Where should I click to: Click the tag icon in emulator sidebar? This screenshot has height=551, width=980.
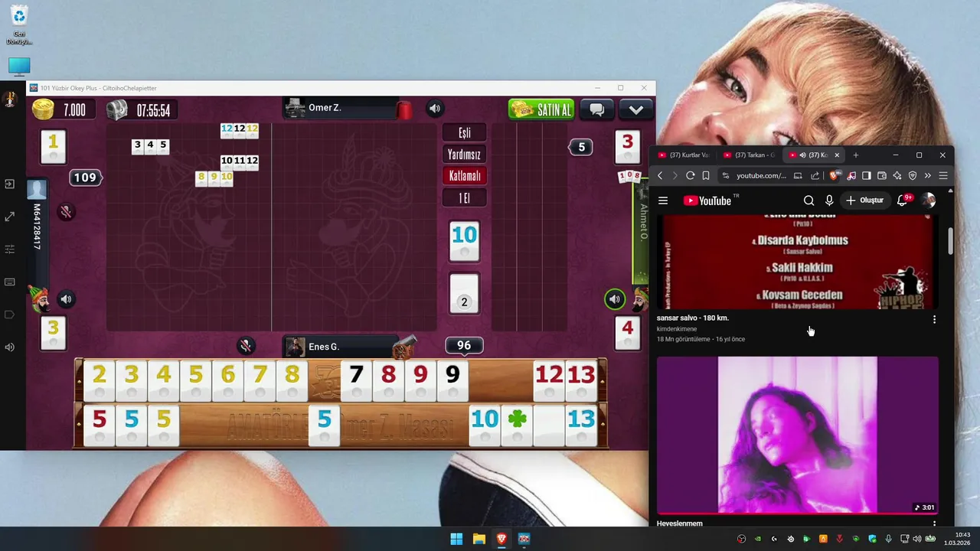[x=10, y=315]
